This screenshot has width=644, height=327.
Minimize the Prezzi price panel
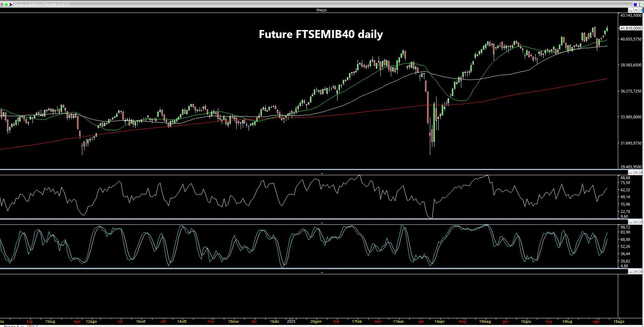coord(630,10)
